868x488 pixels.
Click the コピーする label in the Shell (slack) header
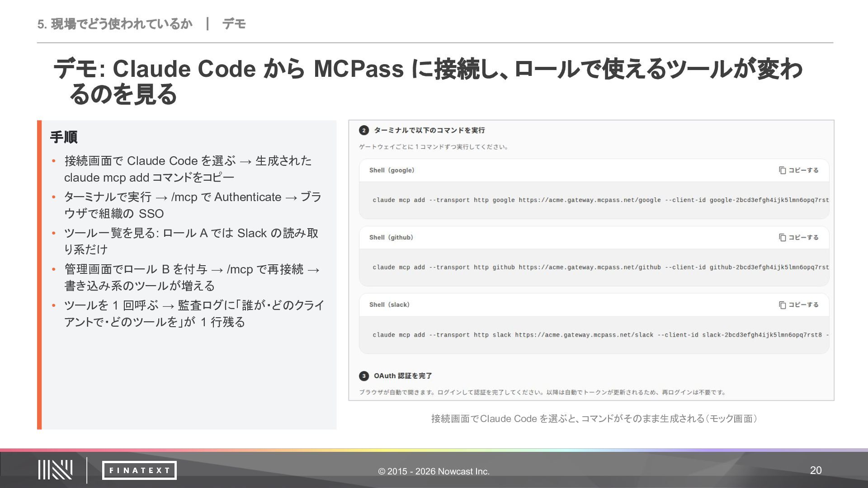803,305
